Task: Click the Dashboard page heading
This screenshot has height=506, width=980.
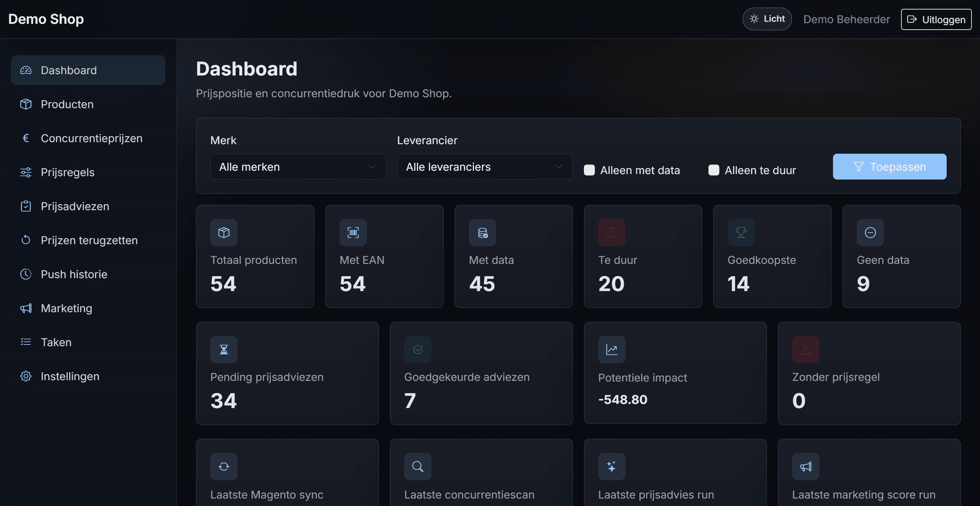Action: pyautogui.click(x=246, y=69)
